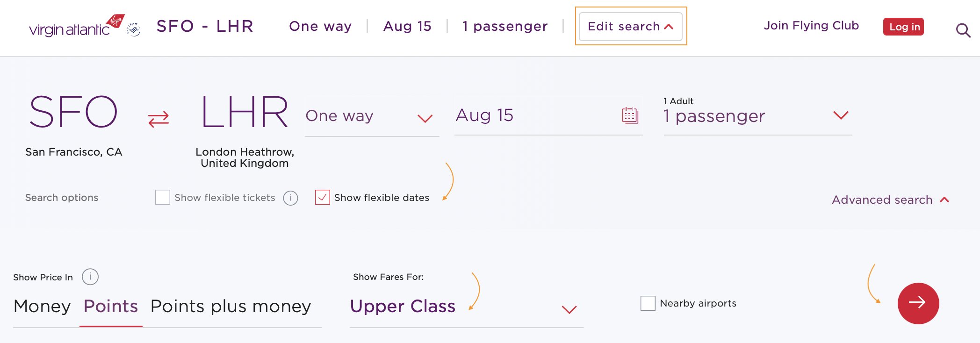Image resolution: width=980 pixels, height=343 pixels.
Task: Open the Join Flying Club link
Action: click(x=811, y=26)
